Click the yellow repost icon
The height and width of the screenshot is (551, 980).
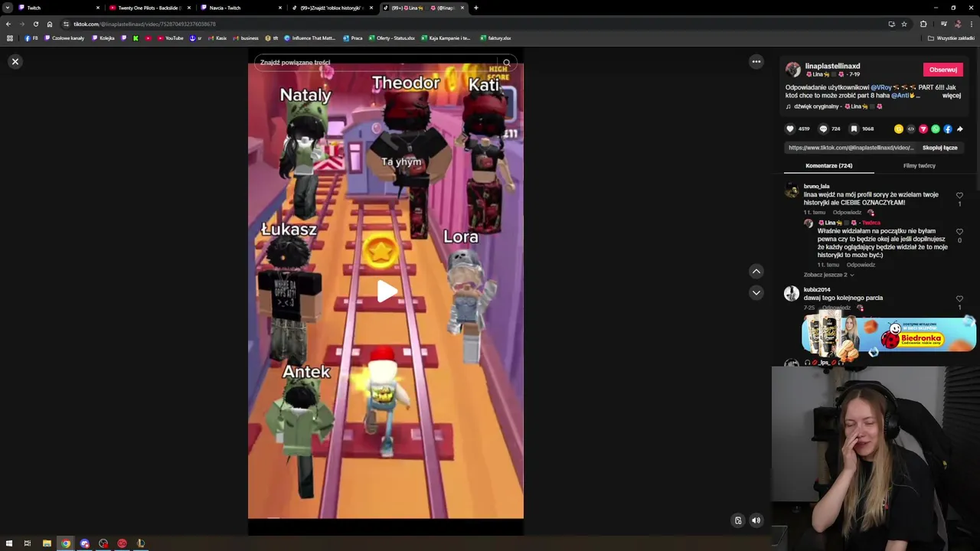(898, 129)
